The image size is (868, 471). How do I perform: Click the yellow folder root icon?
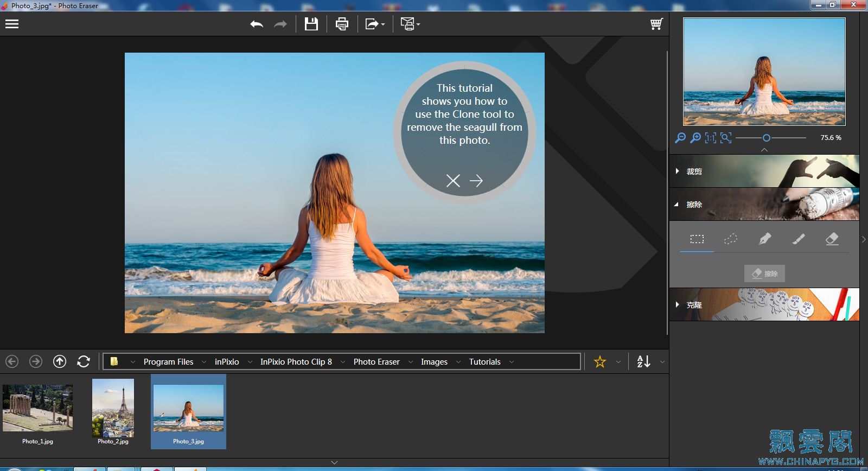tap(114, 361)
